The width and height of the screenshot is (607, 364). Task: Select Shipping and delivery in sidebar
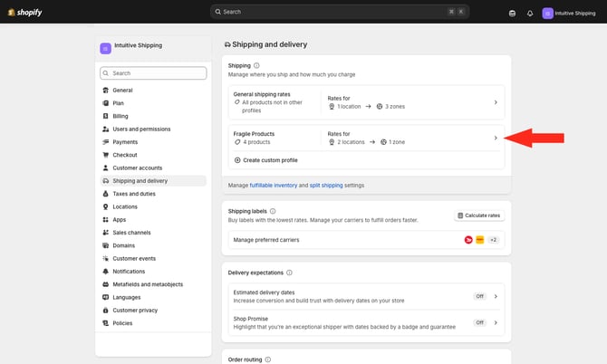point(153,181)
